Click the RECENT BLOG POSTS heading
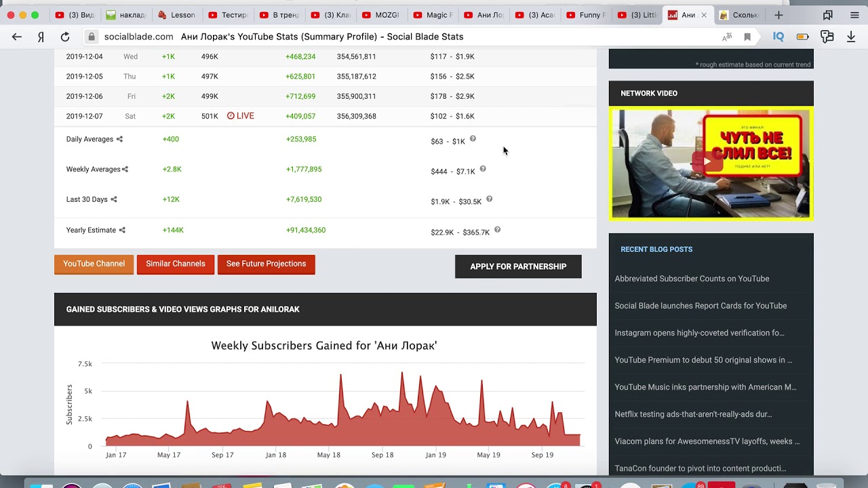 point(656,249)
